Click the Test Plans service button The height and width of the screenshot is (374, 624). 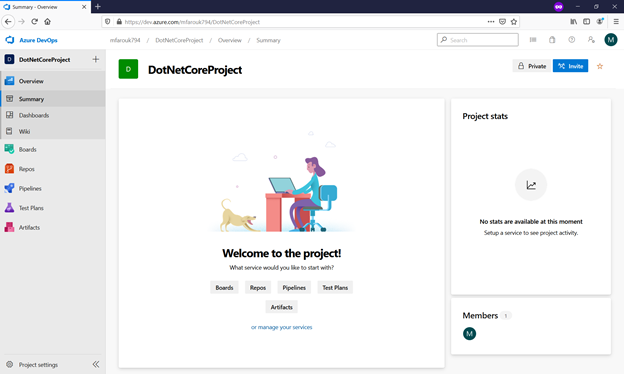(335, 288)
